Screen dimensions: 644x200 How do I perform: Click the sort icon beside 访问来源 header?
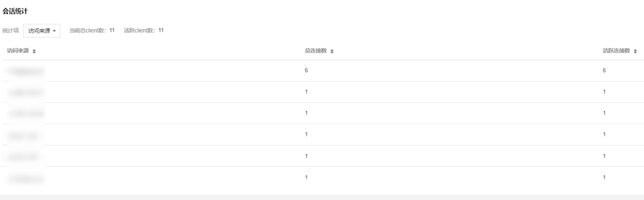(x=34, y=51)
